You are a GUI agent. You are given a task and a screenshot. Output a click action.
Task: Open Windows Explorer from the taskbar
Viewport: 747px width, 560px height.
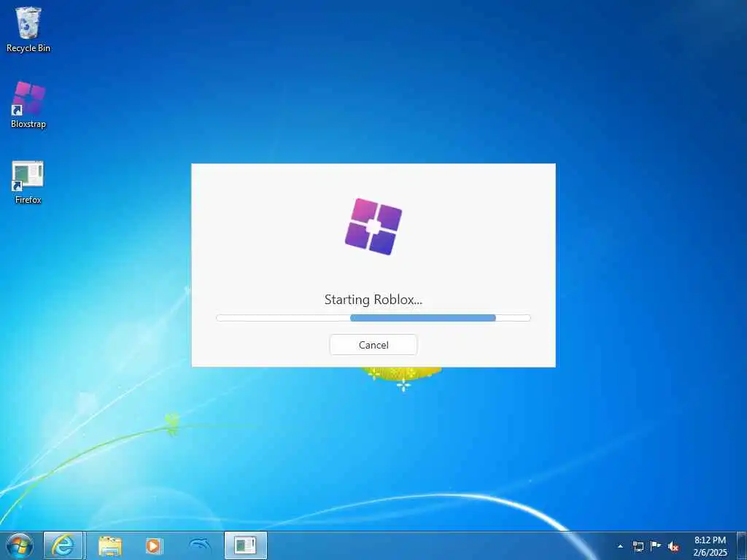(110, 545)
